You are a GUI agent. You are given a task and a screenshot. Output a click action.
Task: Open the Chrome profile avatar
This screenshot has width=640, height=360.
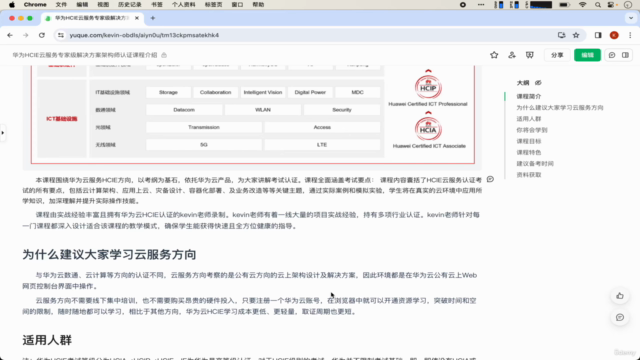[614, 36]
